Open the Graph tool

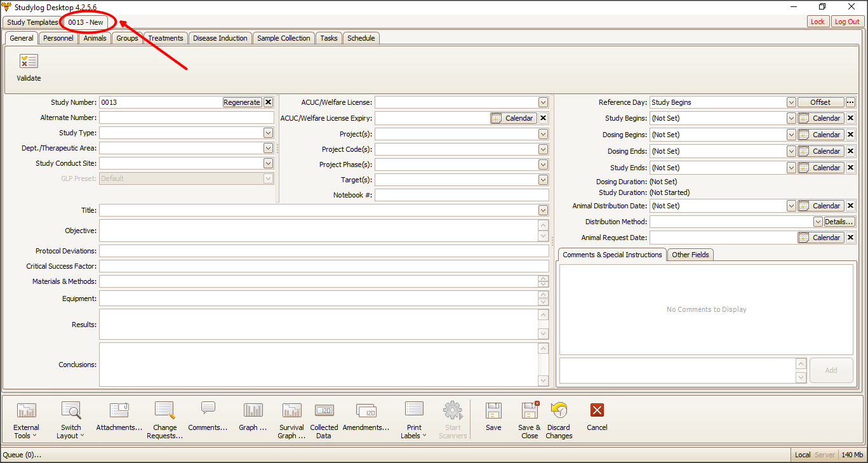tap(253, 417)
